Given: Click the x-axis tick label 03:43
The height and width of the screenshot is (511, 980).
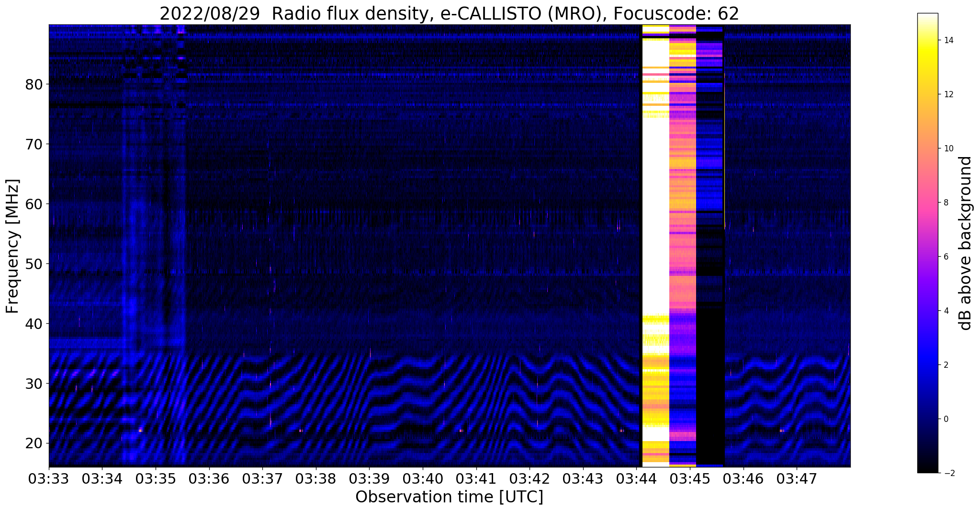Looking at the screenshot, I should coord(583,479).
